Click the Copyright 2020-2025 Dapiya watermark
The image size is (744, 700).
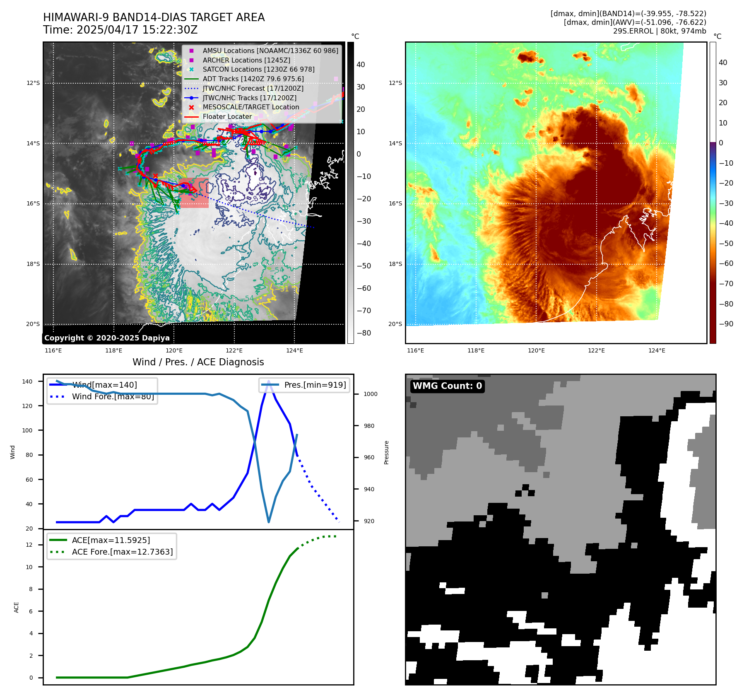pyautogui.click(x=107, y=338)
